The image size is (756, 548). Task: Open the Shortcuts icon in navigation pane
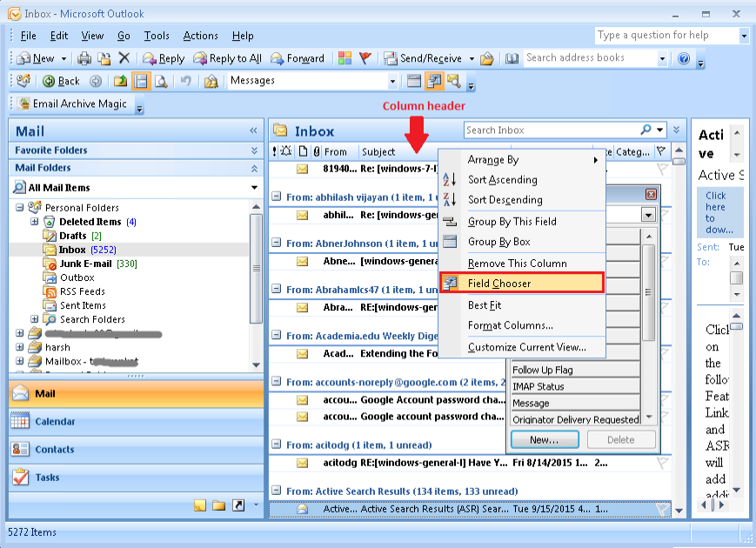[238, 505]
